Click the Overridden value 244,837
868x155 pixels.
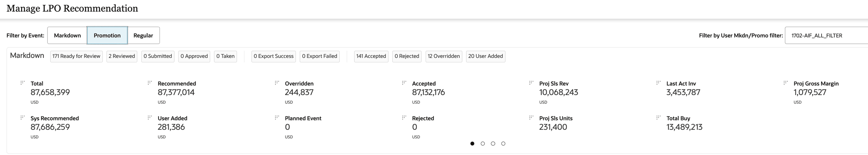click(299, 92)
